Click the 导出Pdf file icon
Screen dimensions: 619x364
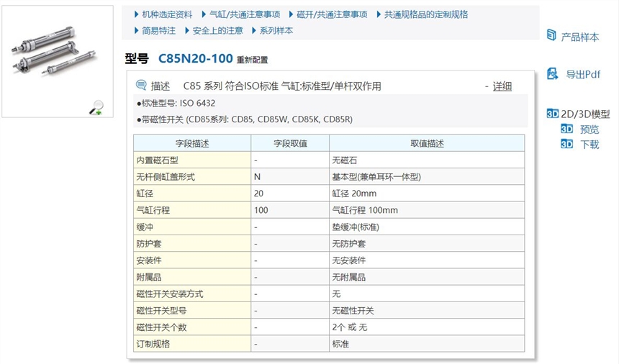552,74
